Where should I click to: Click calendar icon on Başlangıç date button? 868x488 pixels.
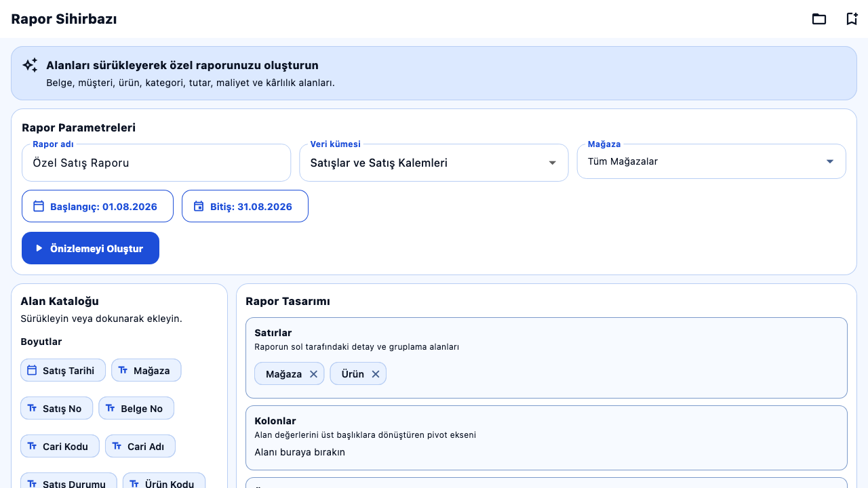[x=39, y=206]
